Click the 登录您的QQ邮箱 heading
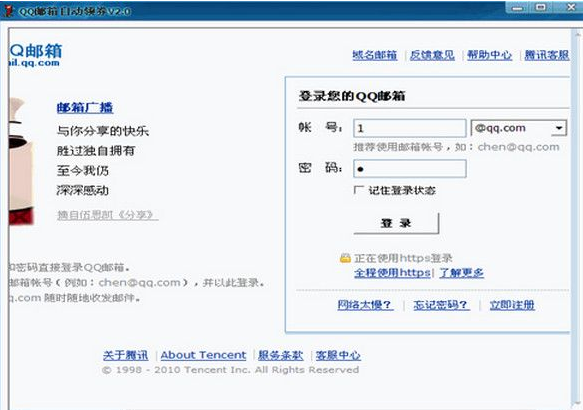Screen dimensions: 583x410 click(x=352, y=96)
